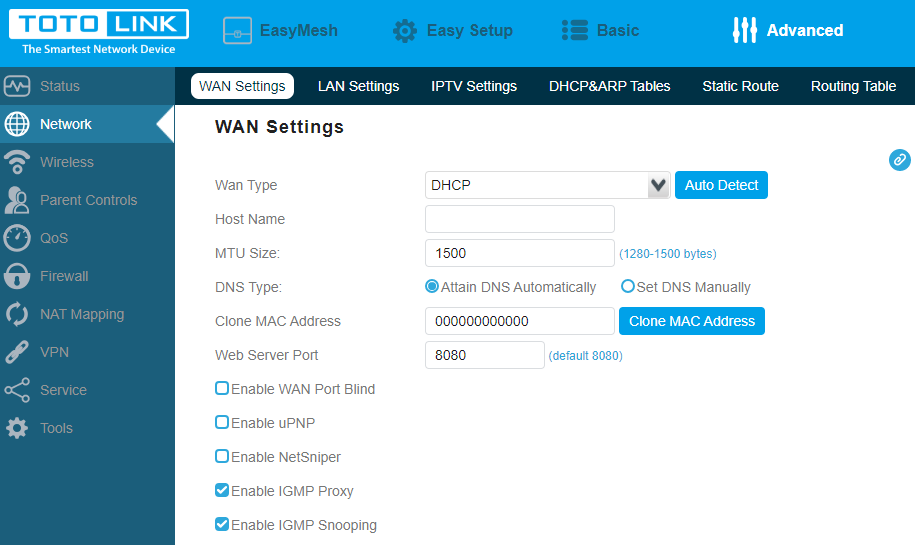
Task: Click the blue chain link icon at right
Action: click(899, 160)
